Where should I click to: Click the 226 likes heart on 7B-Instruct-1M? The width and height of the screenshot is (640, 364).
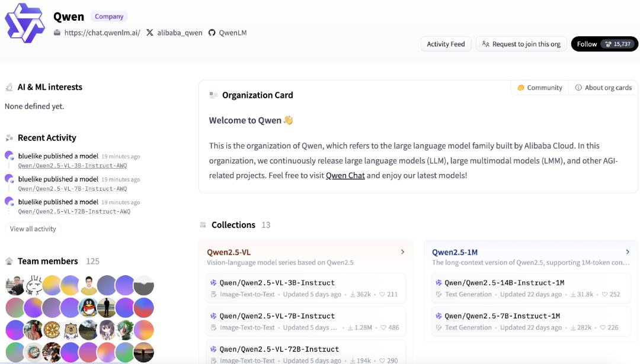(603, 327)
